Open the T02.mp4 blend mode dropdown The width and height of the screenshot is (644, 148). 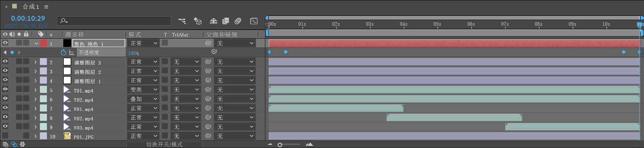(x=143, y=99)
